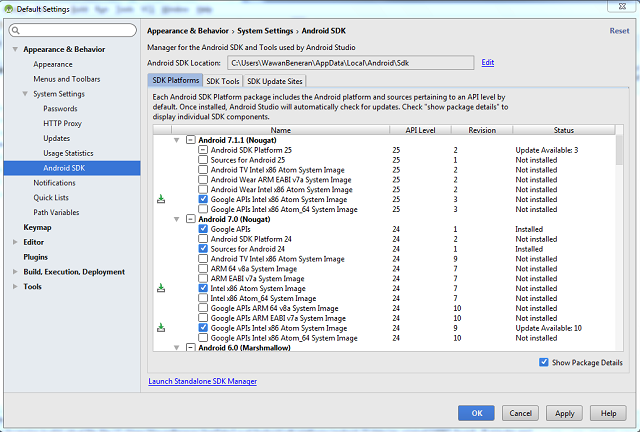Open Quick Lists settings
Viewport: 640px width, 432px height.
[51, 198]
